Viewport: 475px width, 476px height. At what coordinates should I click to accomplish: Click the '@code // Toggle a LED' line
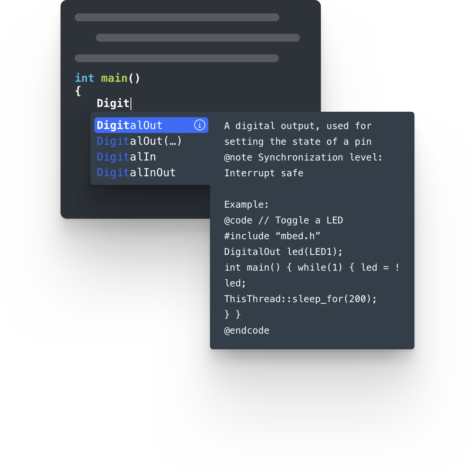[x=284, y=220]
